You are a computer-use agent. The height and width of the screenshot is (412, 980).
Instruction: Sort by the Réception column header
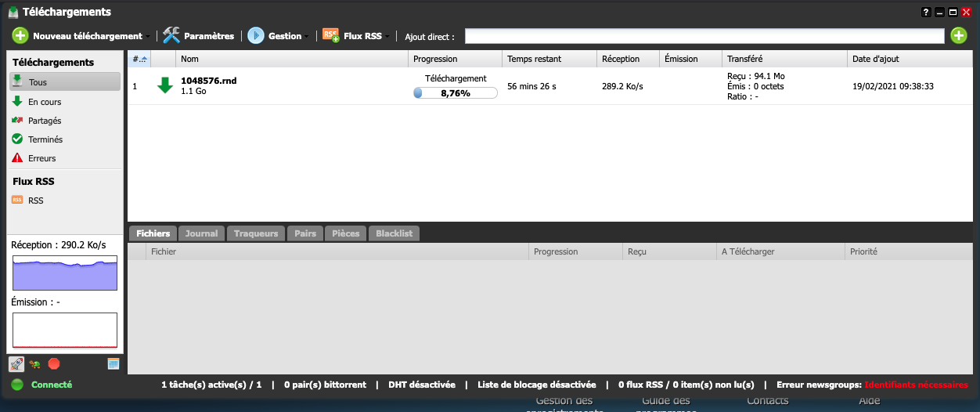[627, 59]
